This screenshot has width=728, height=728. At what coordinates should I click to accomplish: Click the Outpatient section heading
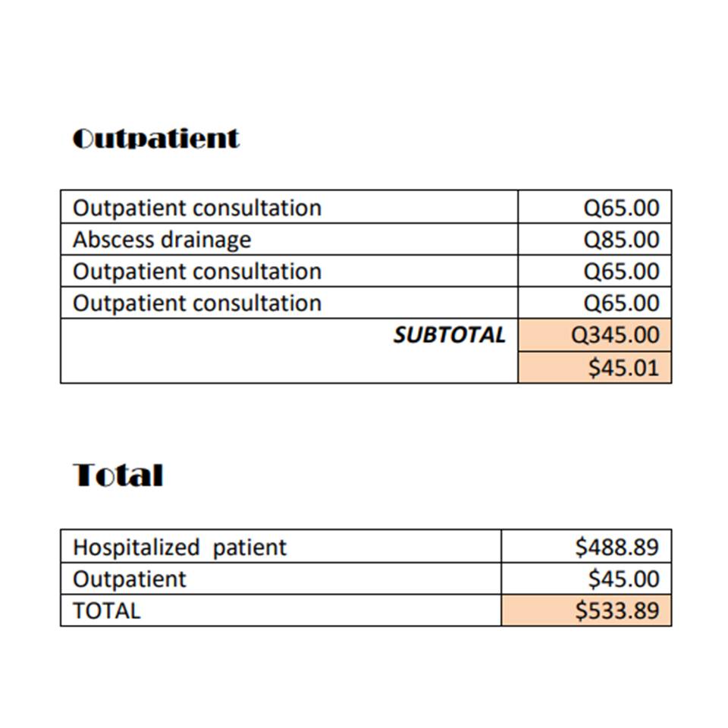click(x=156, y=138)
